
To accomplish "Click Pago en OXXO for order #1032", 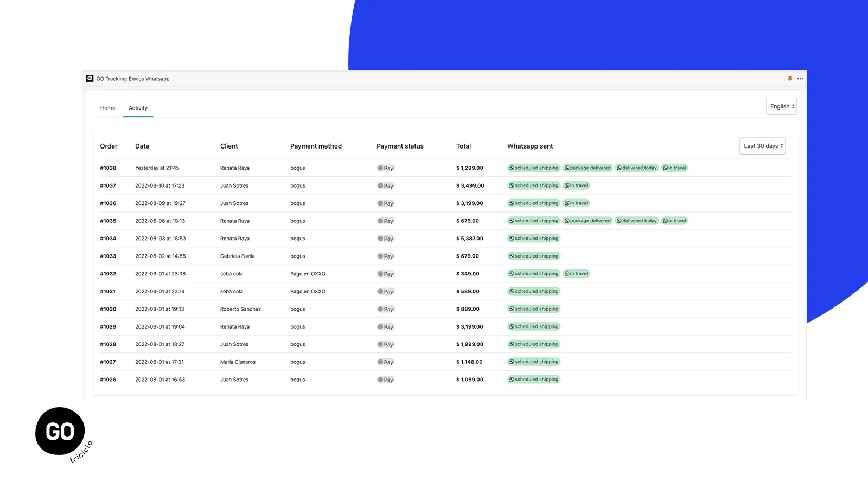I will point(308,274).
